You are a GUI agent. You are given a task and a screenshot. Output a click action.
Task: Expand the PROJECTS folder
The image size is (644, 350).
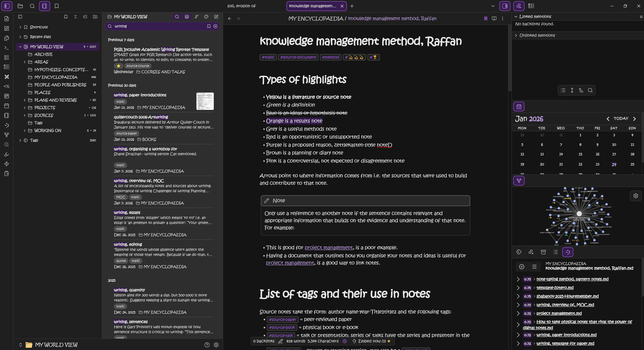(24, 108)
